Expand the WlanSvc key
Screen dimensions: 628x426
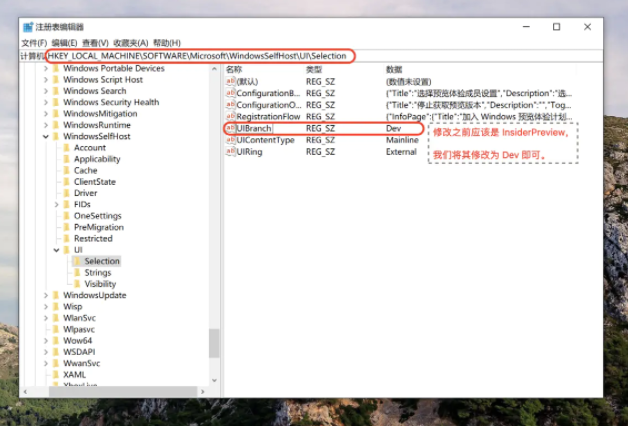46,318
